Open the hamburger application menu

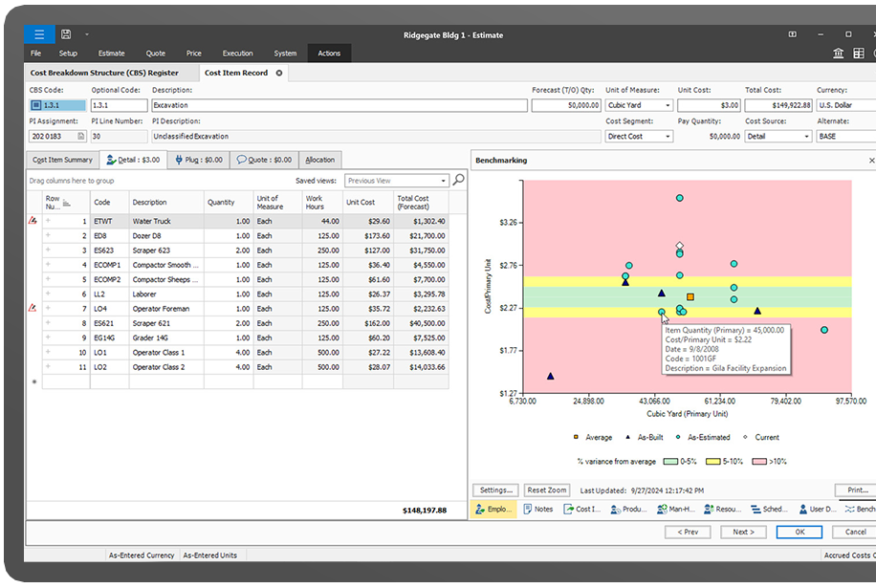click(x=39, y=34)
